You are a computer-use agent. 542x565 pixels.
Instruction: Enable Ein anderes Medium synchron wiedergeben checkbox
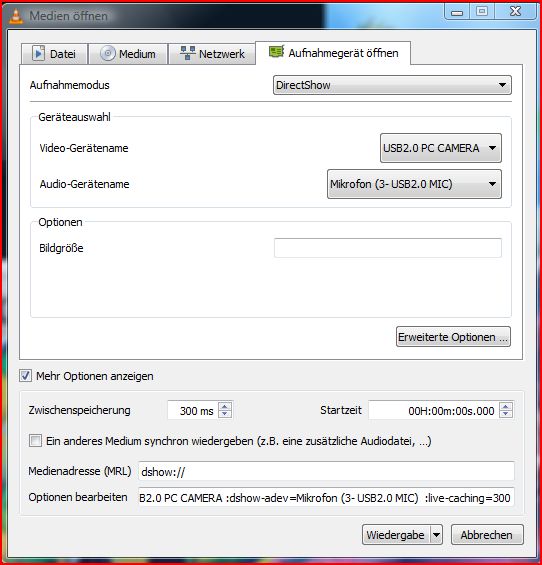coord(35,441)
